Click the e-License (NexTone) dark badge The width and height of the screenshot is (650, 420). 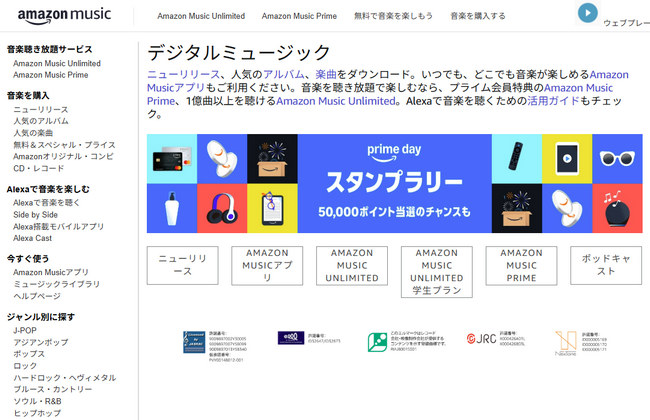pyautogui.click(x=291, y=338)
